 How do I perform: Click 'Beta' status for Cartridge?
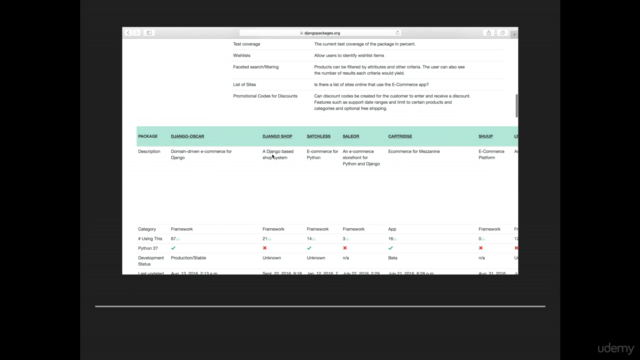pyautogui.click(x=393, y=258)
